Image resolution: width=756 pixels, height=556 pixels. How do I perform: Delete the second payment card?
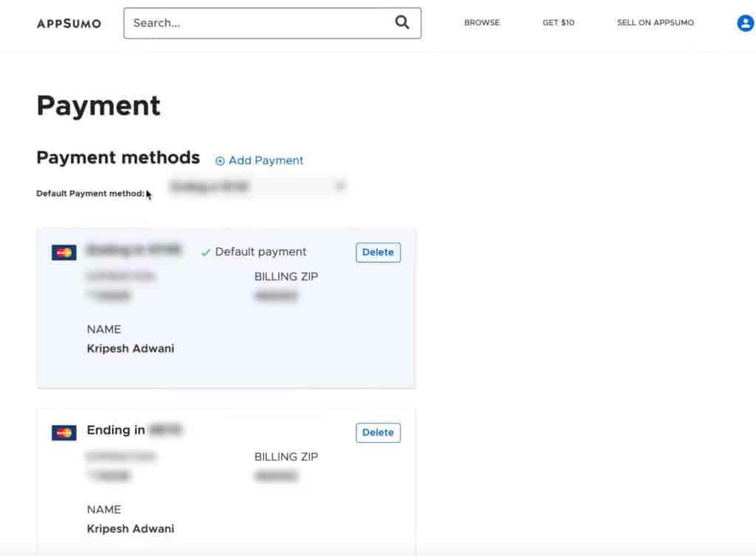point(378,433)
